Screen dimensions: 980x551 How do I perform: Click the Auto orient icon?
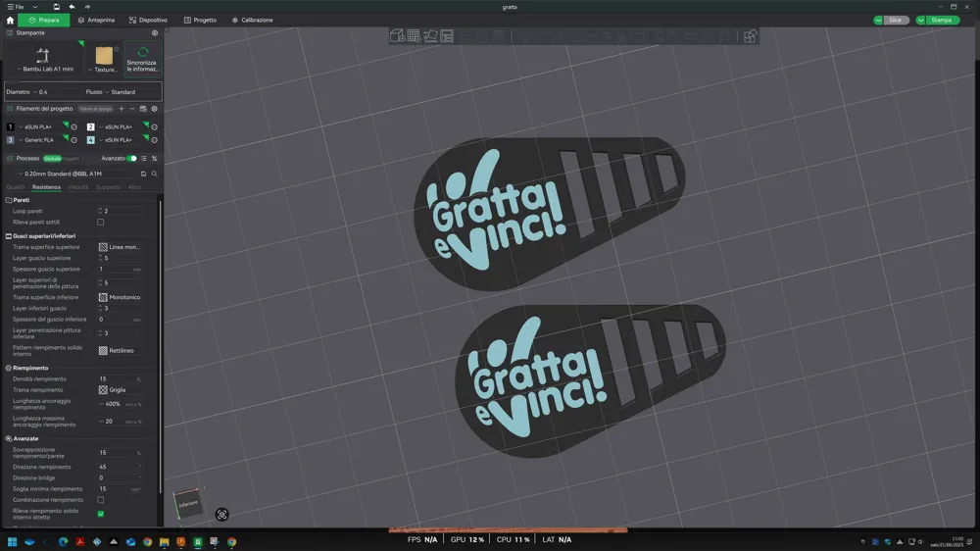pyautogui.click(x=430, y=35)
